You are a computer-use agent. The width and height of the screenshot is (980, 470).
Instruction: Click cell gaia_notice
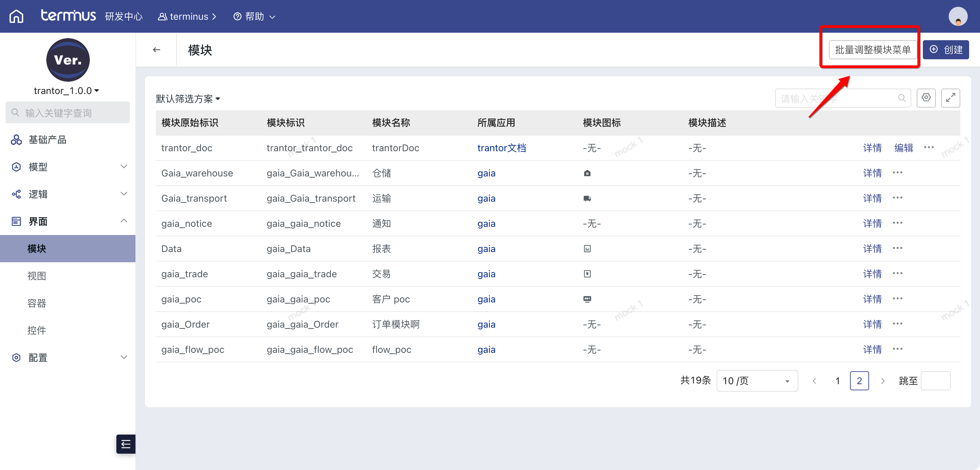tap(186, 223)
